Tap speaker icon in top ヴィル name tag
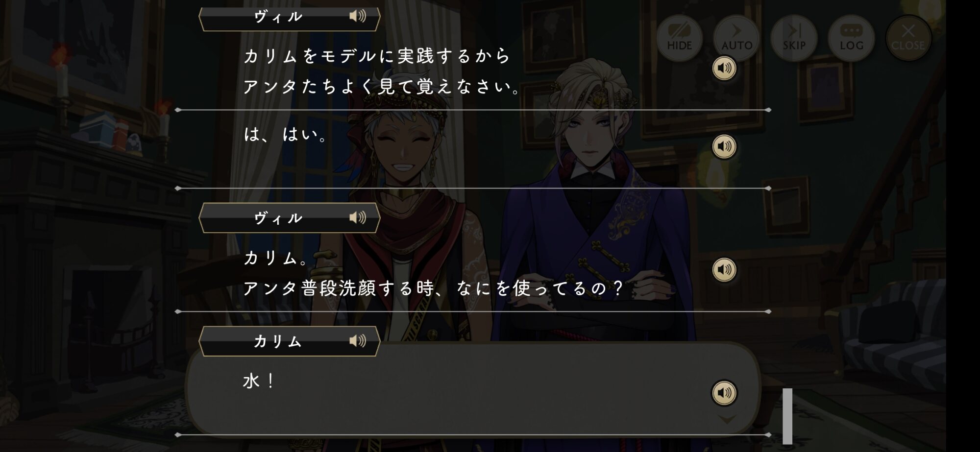 click(x=358, y=16)
